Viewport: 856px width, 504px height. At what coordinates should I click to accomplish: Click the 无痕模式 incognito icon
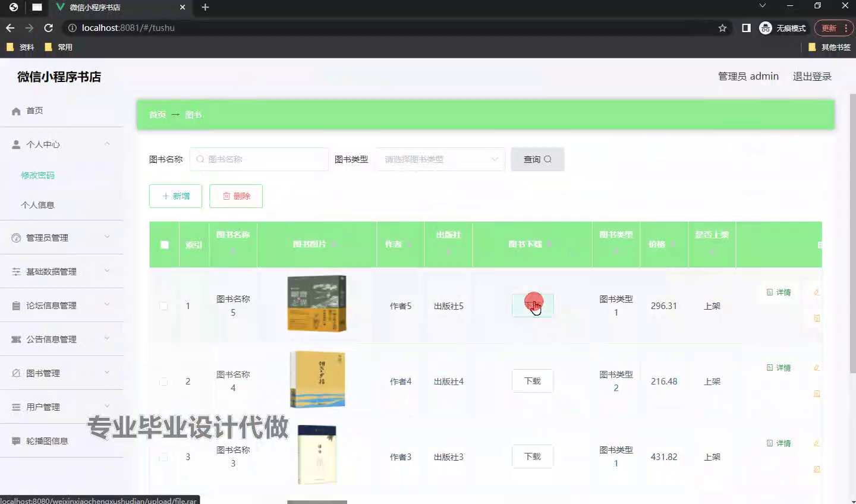point(766,28)
